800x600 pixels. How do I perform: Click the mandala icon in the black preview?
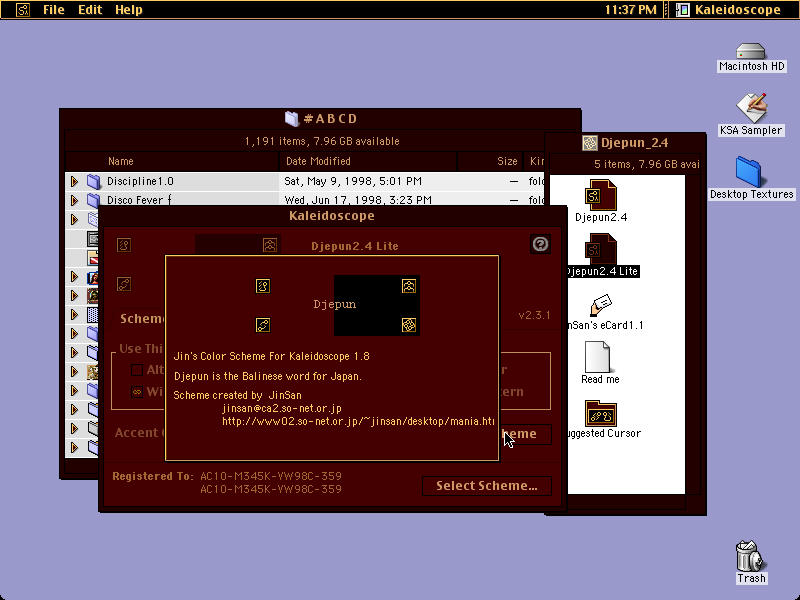coord(409,325)
